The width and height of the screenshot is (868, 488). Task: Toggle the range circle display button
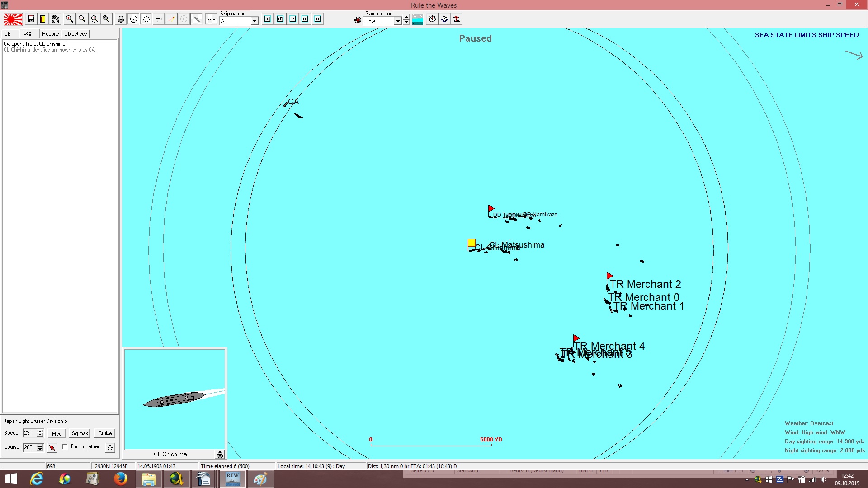134,19
